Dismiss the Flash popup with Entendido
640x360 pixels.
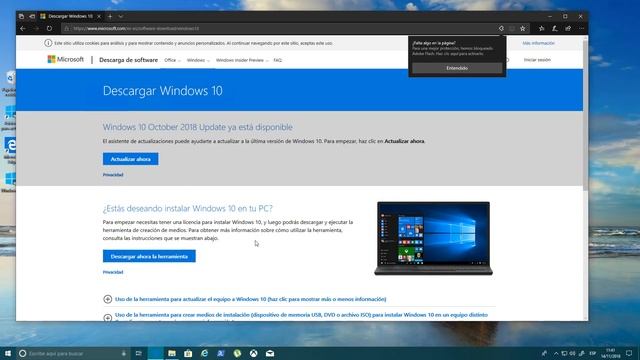tap(457, 68)
